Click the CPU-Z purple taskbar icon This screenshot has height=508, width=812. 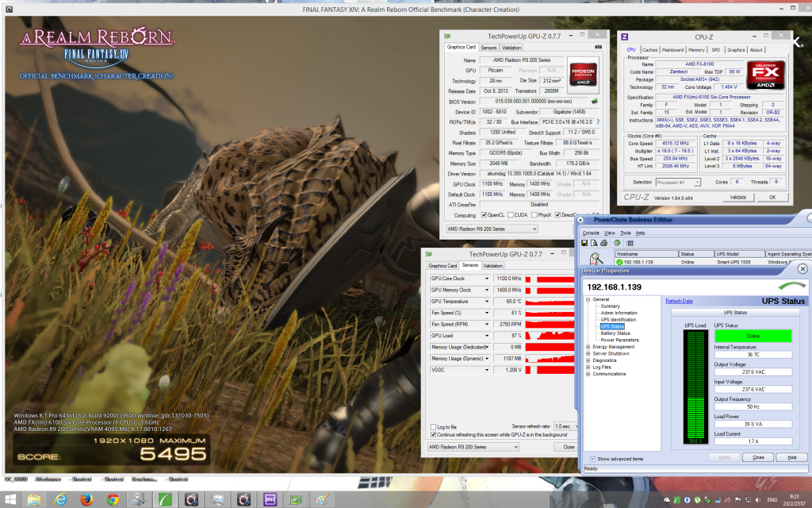click(x=270, y=500)
